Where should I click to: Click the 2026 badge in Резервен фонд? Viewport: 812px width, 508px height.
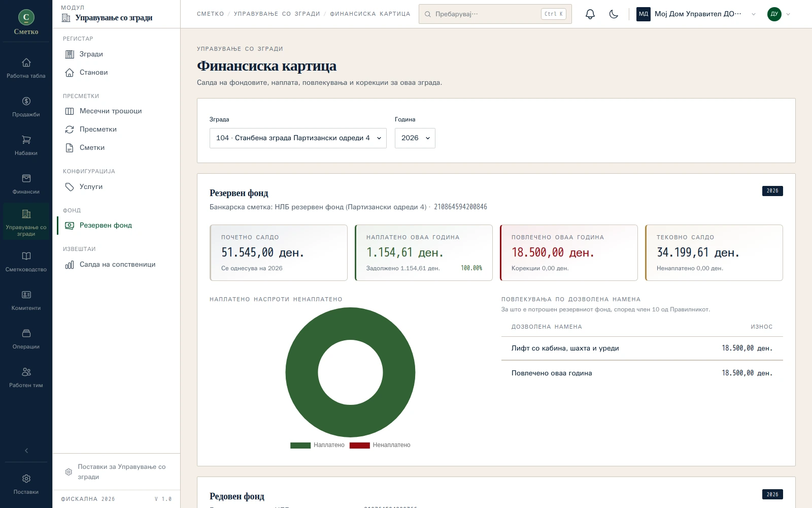[772, 191]
